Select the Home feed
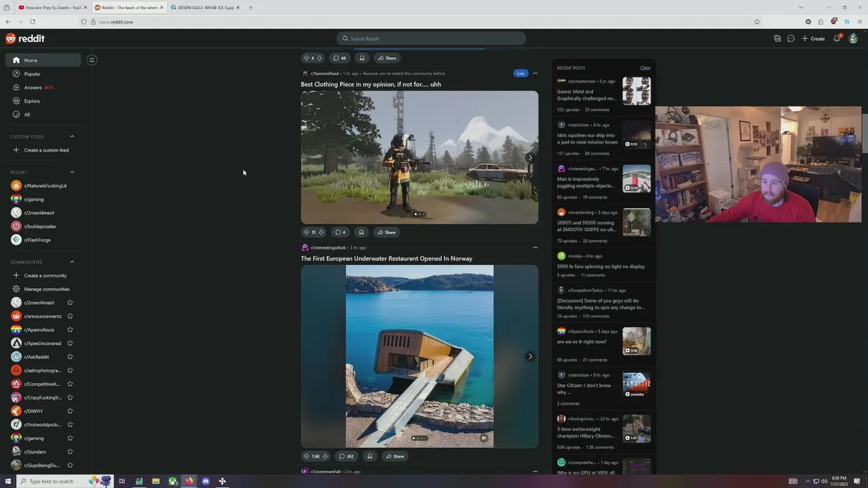The width and height of the screenshot is (868, 488). (43, 60)
